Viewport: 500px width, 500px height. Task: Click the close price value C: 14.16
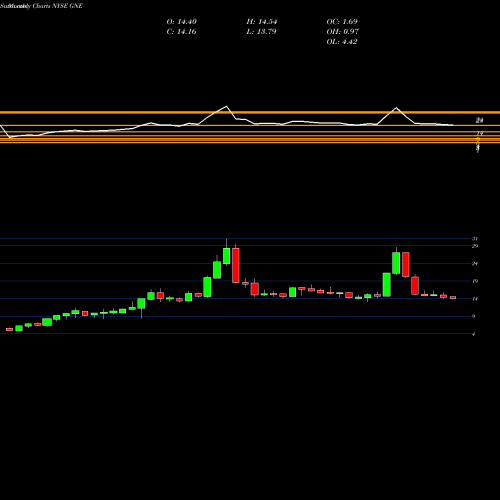[x=181, y=32]
